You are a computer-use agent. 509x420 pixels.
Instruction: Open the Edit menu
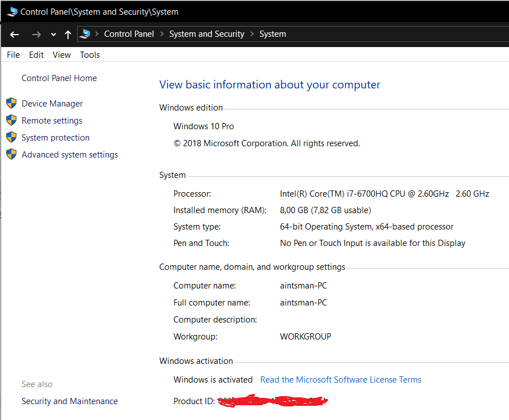(x=36, y=55)
